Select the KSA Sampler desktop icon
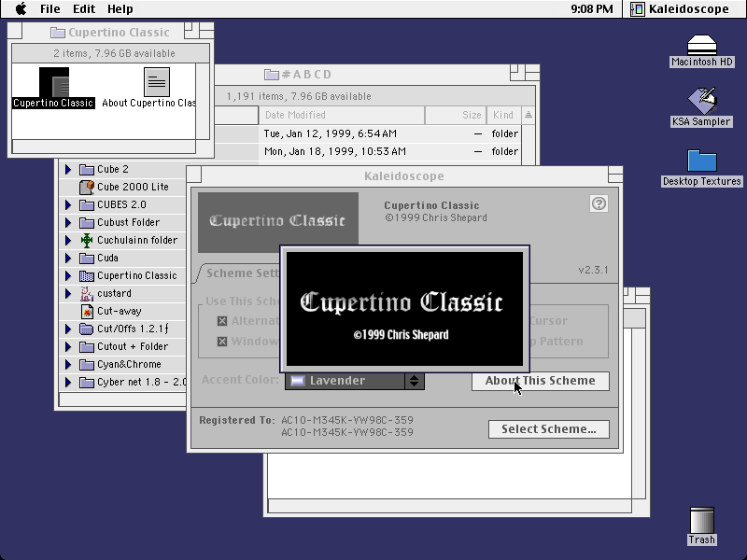 pyautogui.click(x=702, y=100)
